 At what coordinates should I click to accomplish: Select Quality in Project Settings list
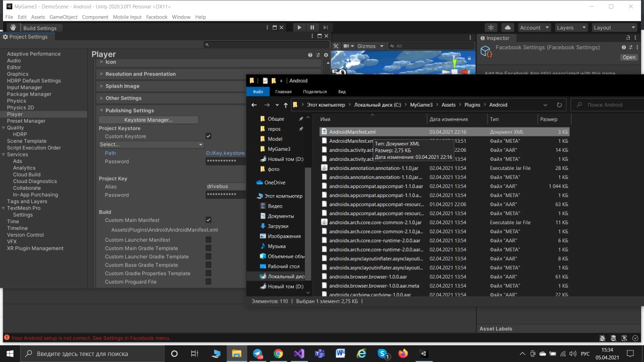(16, 128)
